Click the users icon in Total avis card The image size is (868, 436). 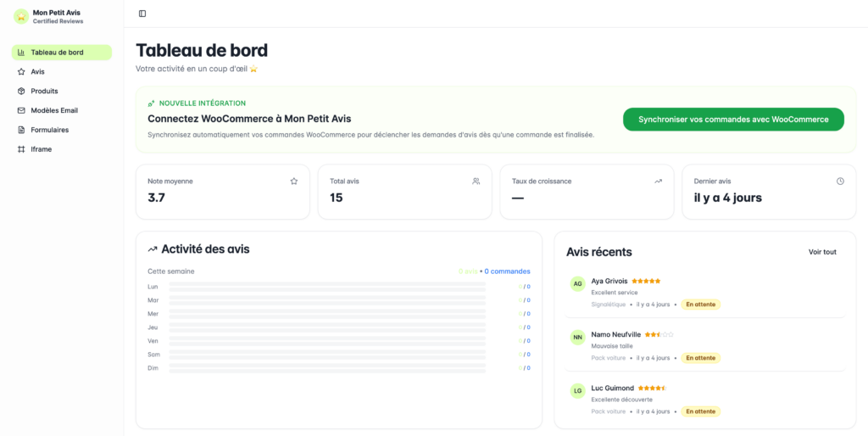point(476,181)
